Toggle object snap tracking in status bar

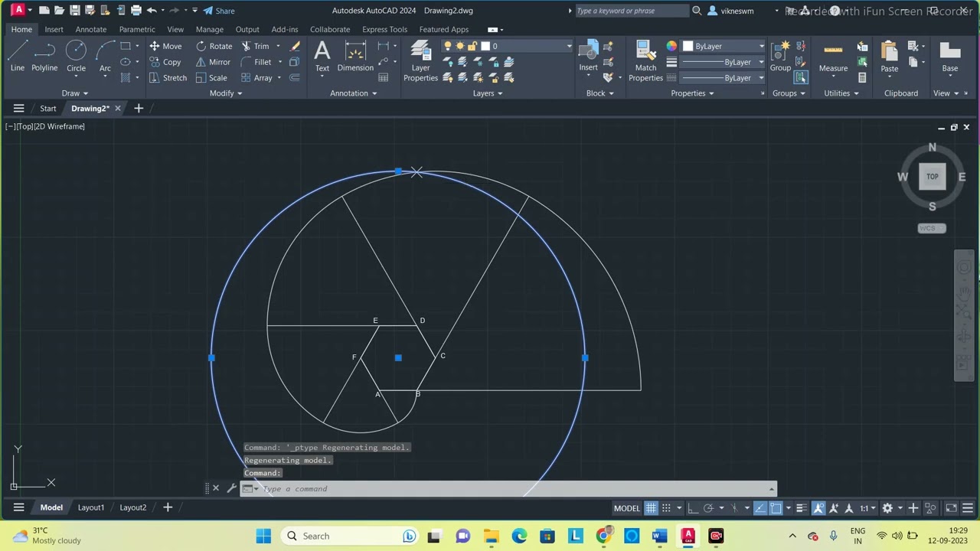point(760,508)
